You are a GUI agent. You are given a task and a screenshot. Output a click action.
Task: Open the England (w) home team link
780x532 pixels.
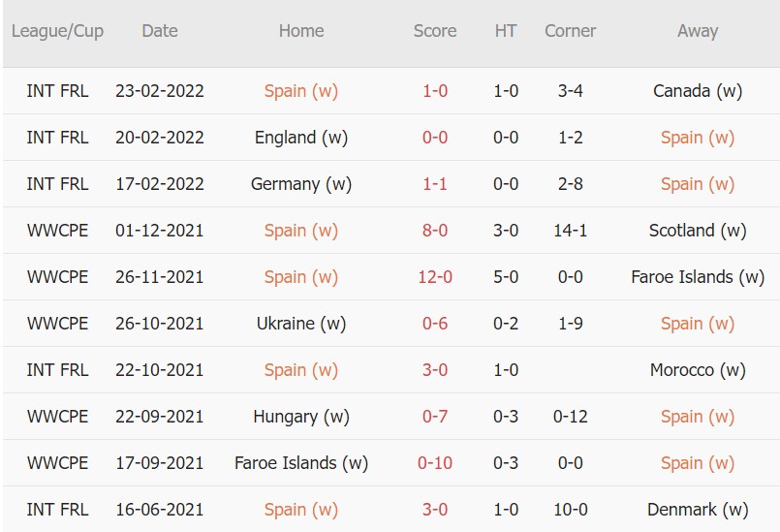click(x=300, y=138)
